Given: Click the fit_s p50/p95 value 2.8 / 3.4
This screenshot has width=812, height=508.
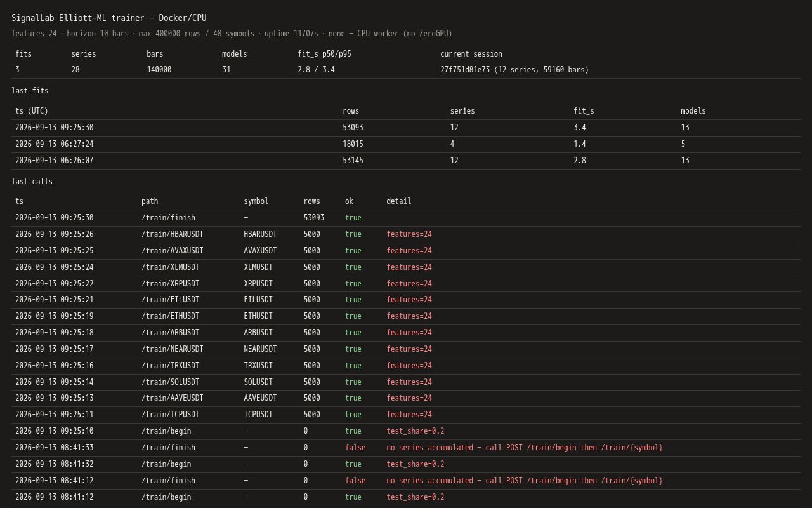Looking at the screenshot, I should (316, 70).
